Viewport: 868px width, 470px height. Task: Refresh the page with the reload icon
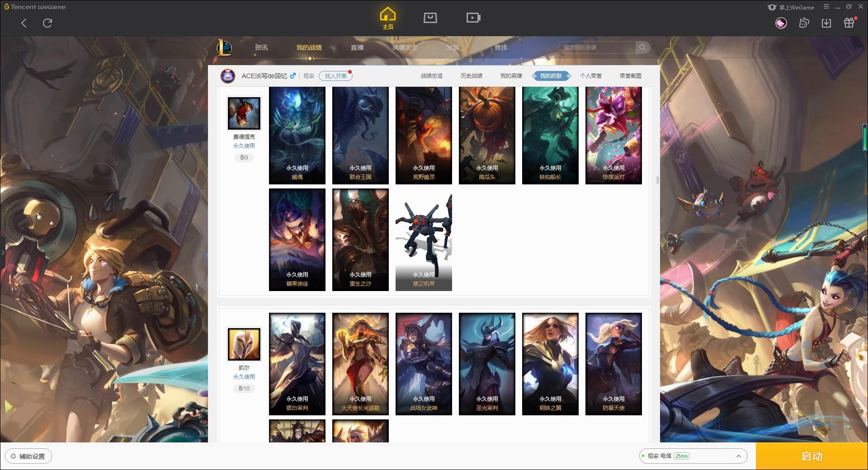click(x=47, y=23)
